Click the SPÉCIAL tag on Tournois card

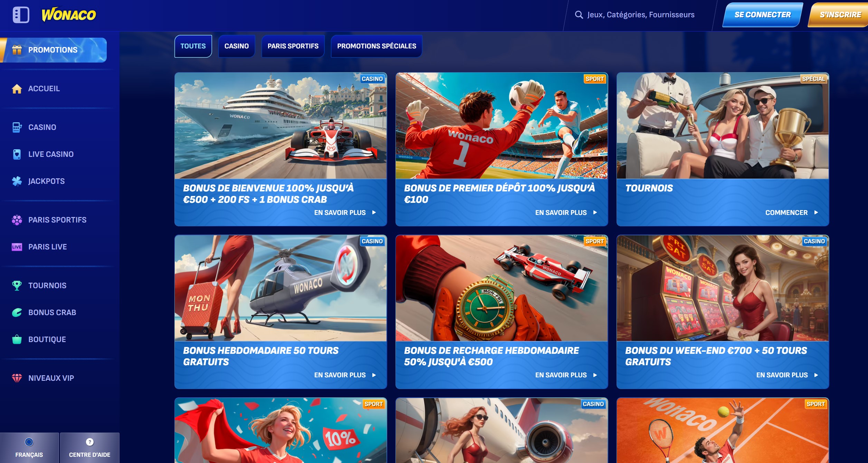coord(813,79)
